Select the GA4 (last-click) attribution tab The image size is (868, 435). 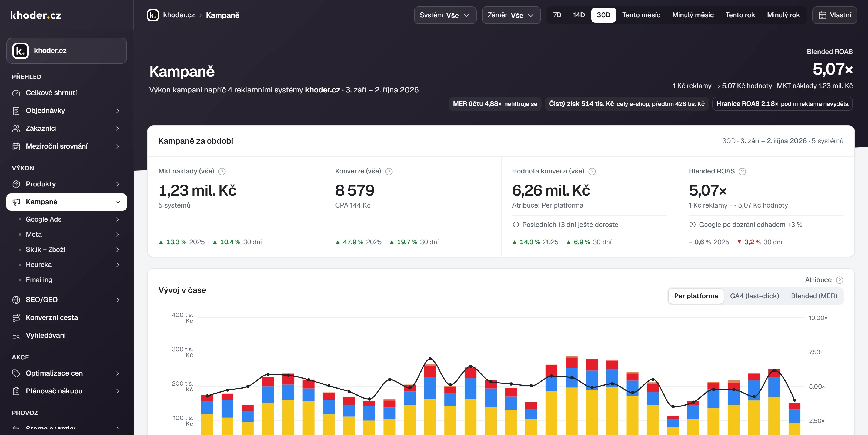click(755, 296)
